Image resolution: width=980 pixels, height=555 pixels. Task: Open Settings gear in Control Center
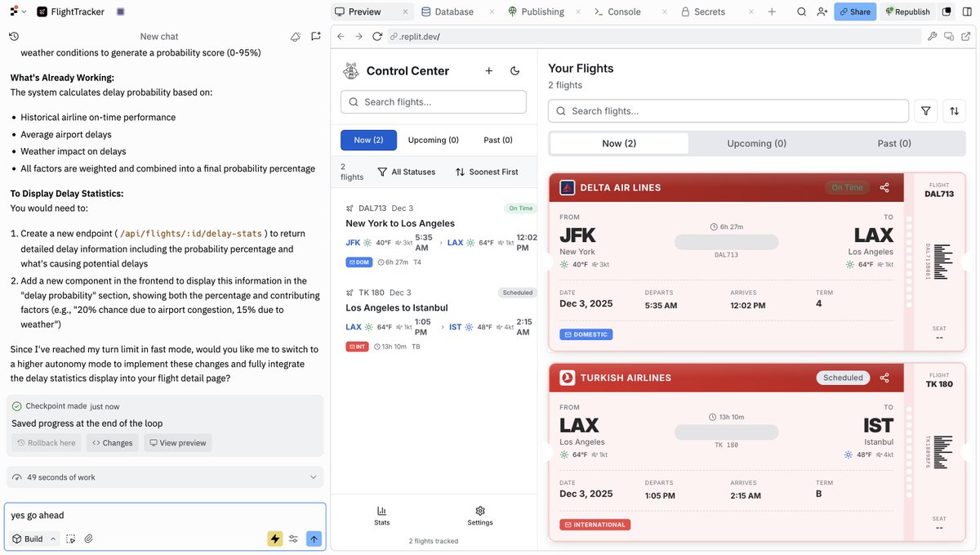[480, 516]
